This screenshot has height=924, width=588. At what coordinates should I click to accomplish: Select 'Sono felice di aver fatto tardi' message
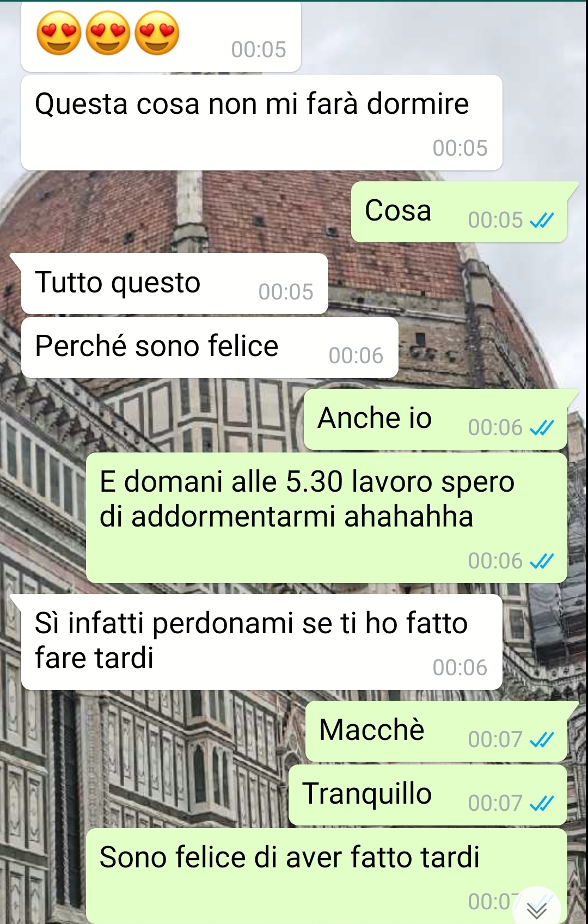[327, 876]
